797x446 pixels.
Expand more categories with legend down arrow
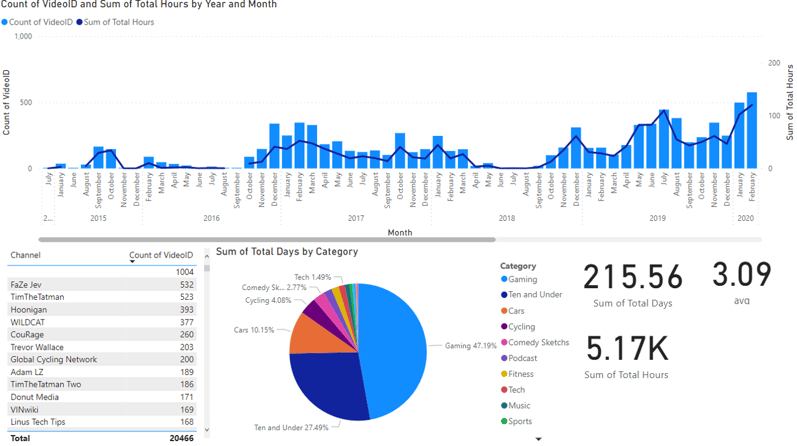tap(538, 438)
